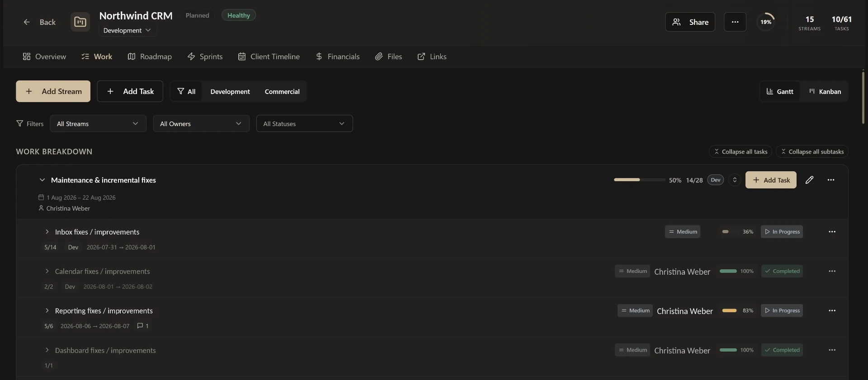This screenshot has height=380, width=868.
Task: Open the All Owners dropdown
Action: coord(201,123)
